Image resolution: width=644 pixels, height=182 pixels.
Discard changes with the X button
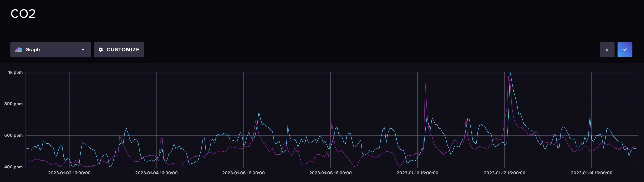click(x=607, y=49)
